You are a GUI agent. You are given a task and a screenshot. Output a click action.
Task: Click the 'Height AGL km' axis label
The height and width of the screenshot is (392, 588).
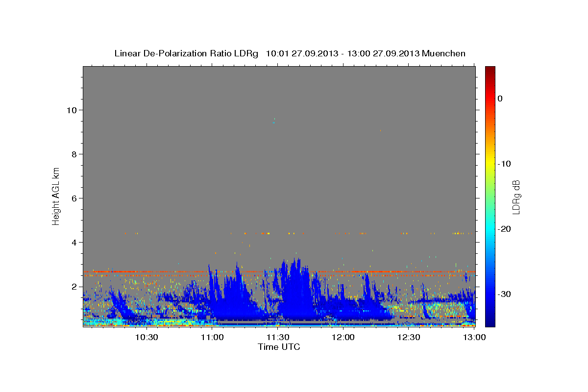56,196
